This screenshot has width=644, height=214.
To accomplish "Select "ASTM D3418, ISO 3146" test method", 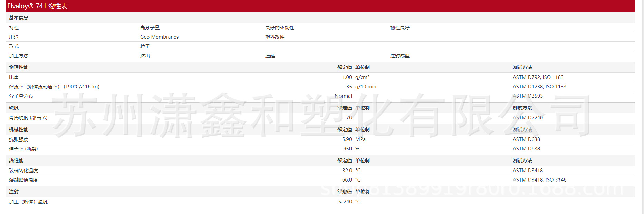I will pos(539,180).
